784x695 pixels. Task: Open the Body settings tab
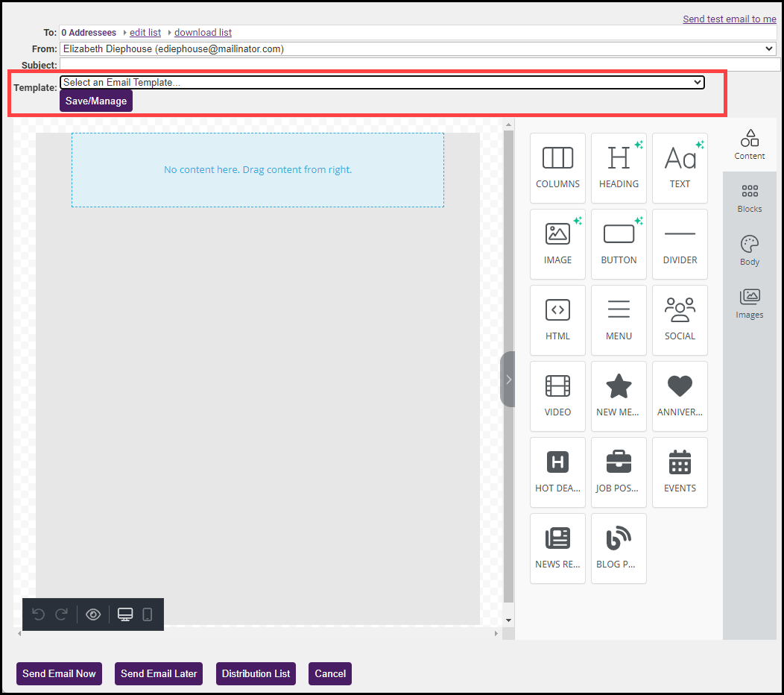click(749, 251)
